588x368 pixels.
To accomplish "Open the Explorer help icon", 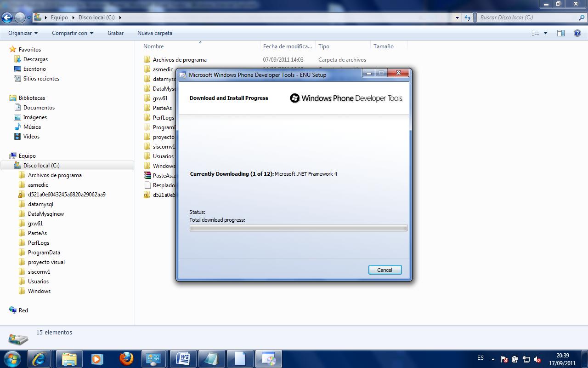I will pos(577,33).
